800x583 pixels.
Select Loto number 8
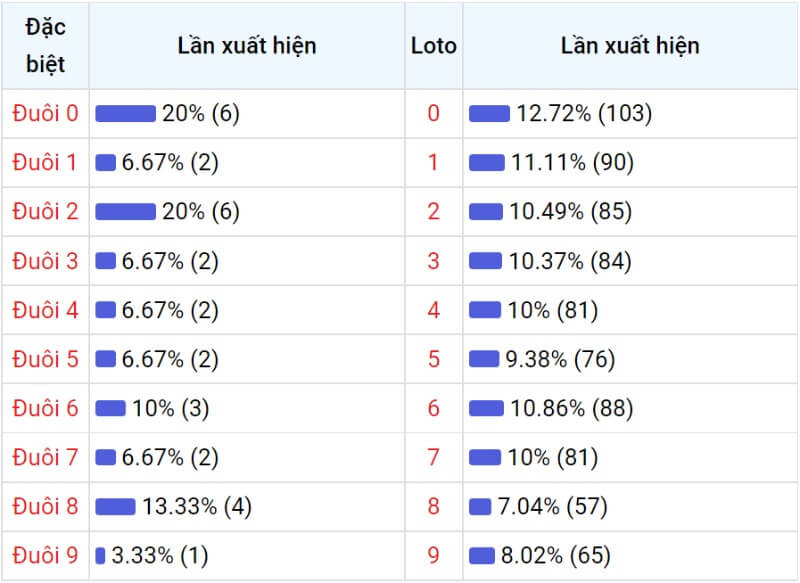[x=434, y=506]
